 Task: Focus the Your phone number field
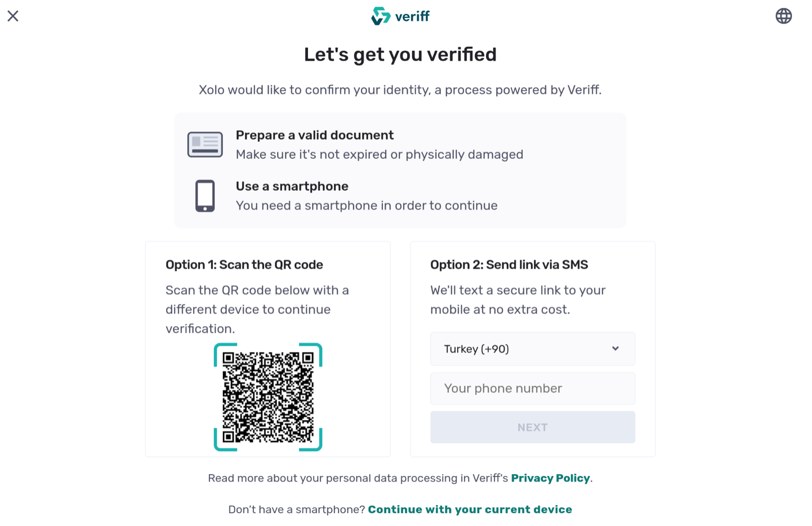(x=533, y=389)
